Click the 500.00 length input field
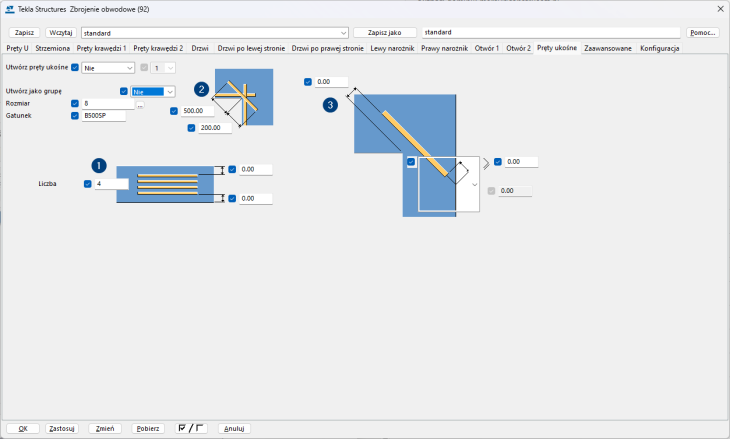 pyautogui.click(x=197, y=111)
